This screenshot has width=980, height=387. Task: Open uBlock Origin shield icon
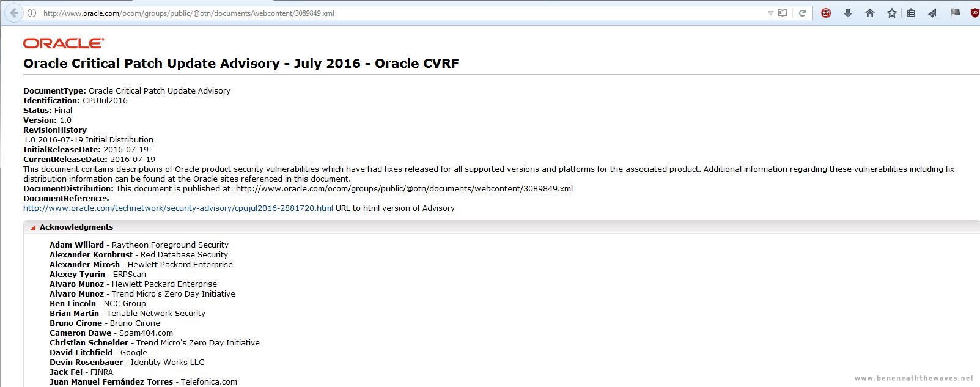[975, 13]
